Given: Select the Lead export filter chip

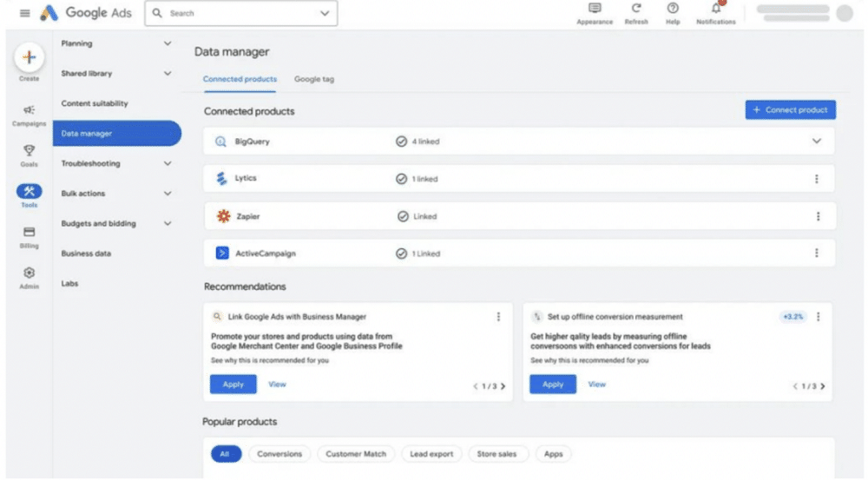Looking at the screenshot, I should (431, 454).
